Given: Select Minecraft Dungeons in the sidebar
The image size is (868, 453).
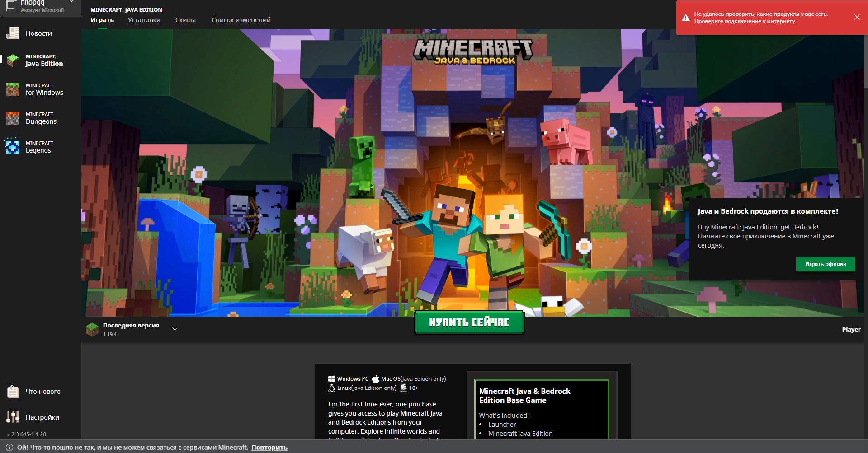Looking at the screenshot, I should click(x=41, y=118).
